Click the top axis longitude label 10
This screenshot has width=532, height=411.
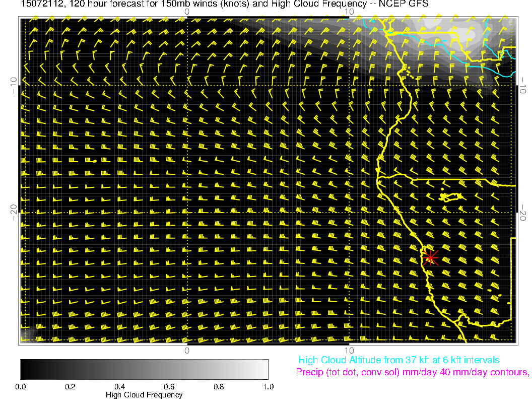click(349, 12)
